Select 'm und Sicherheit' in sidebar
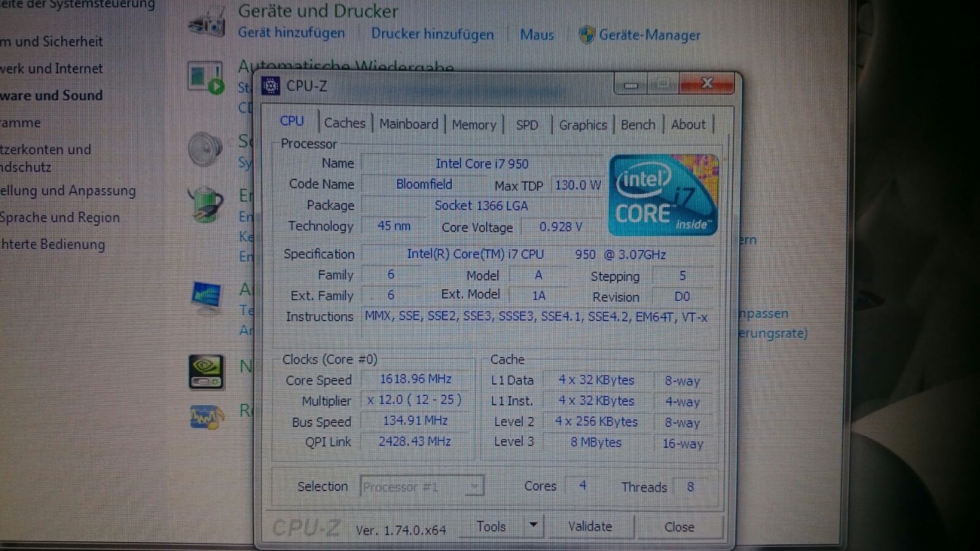 point(51,42)
